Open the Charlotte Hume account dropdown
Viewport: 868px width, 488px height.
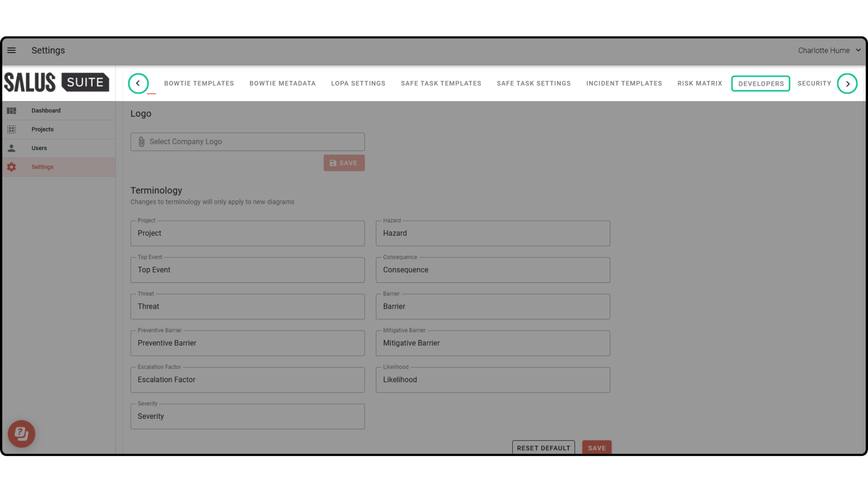coord(829,50)
